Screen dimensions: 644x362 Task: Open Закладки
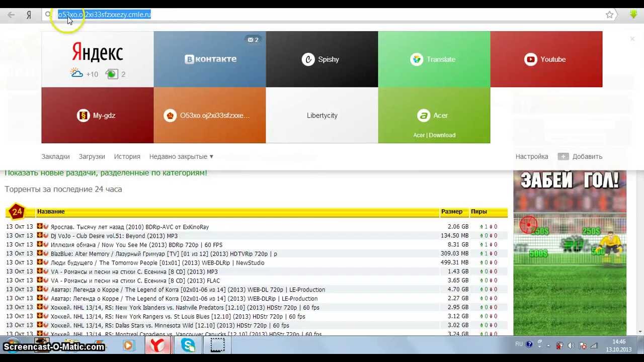pos(55,156)
